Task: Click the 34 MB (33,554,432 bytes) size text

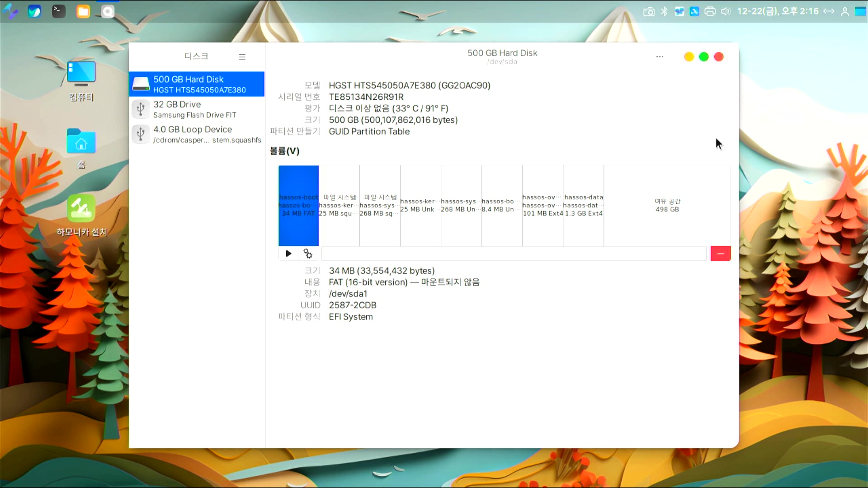Action: (x=382, y=271)
